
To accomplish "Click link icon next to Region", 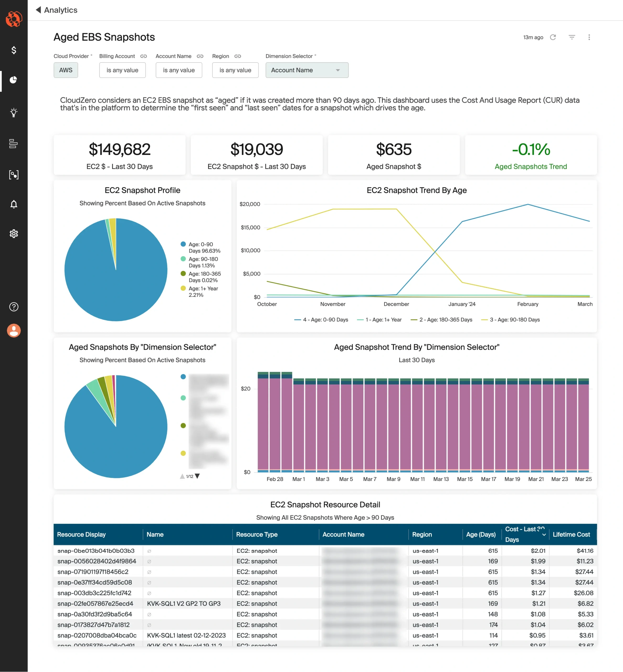I will (238, 56).
